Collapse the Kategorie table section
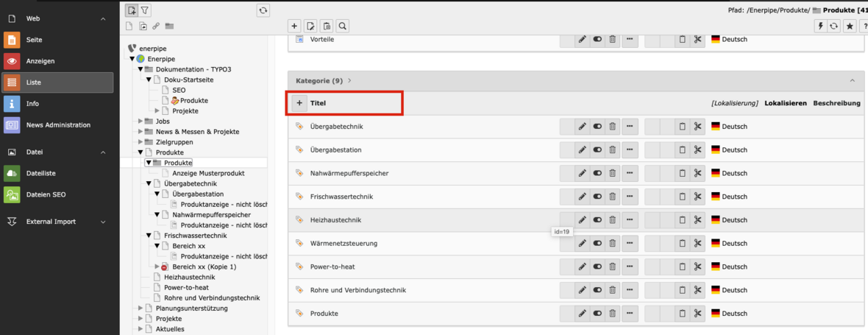 [x=853, y=81]
